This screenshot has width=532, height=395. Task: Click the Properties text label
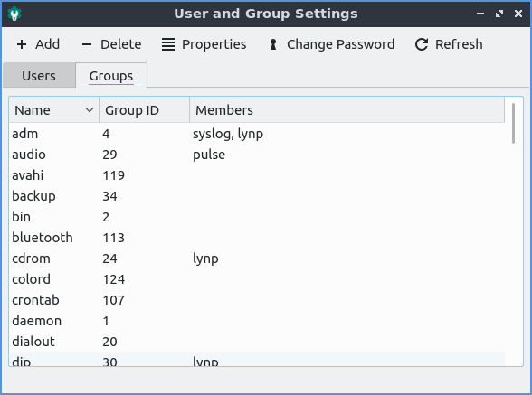(214, 44)
